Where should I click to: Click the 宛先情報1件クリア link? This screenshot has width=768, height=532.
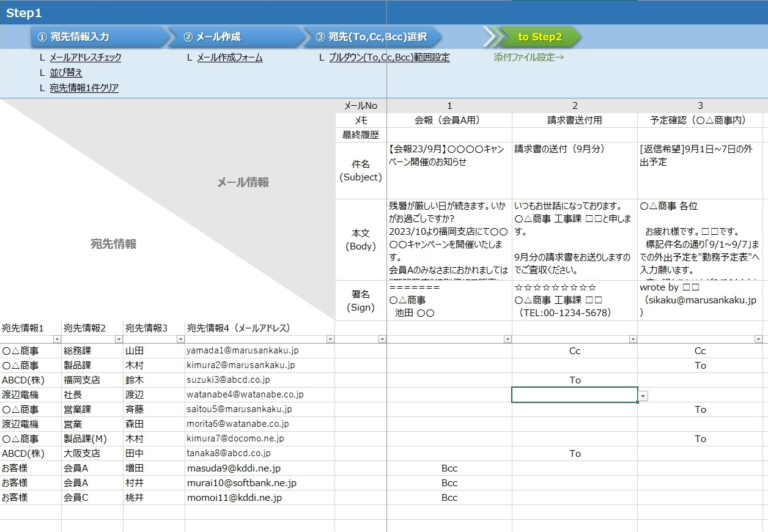(x=84, y=88)
